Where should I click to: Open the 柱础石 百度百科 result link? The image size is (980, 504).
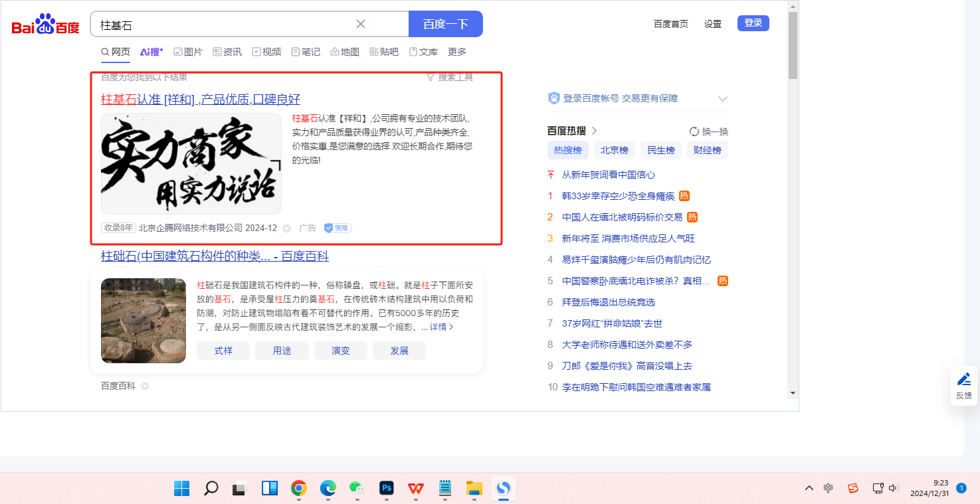(215, 256)
